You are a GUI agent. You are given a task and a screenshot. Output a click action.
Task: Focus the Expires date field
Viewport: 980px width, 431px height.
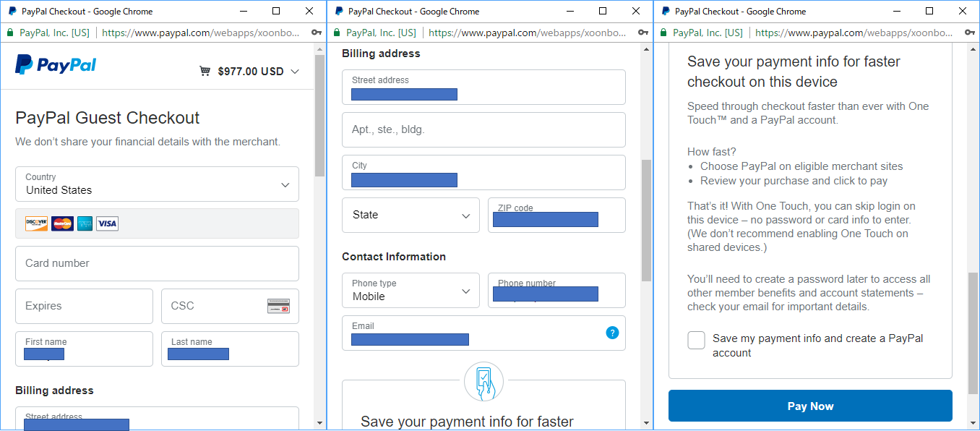[x=84, y=306]
